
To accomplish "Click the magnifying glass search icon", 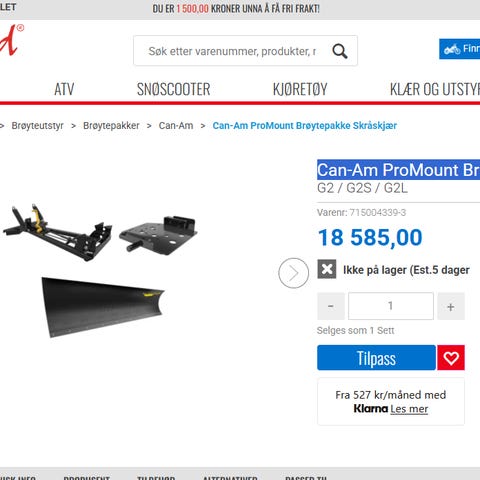I will pos(340,51).
